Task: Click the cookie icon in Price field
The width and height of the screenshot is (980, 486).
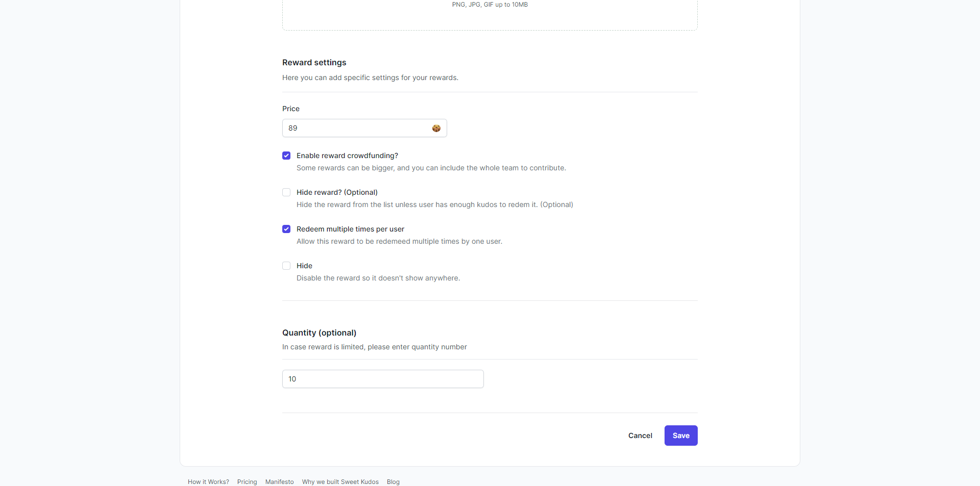Action: (436, 128)
